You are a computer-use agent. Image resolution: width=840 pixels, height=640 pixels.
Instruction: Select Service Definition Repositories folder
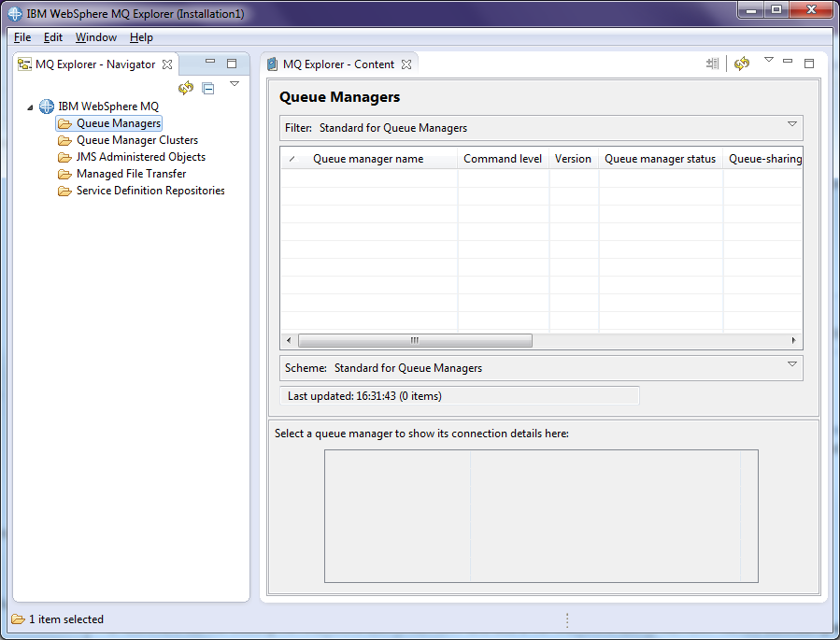click(150, 191)
